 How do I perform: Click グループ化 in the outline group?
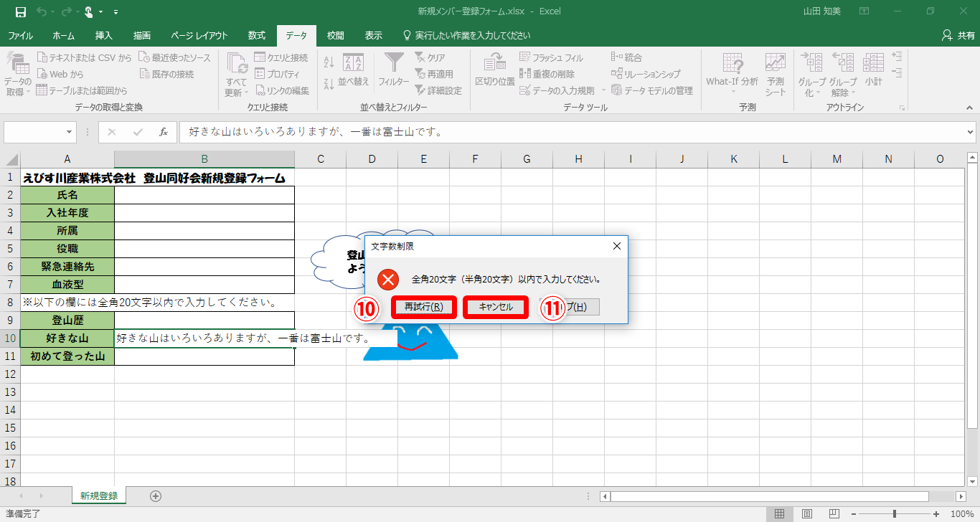coord(812,75)
